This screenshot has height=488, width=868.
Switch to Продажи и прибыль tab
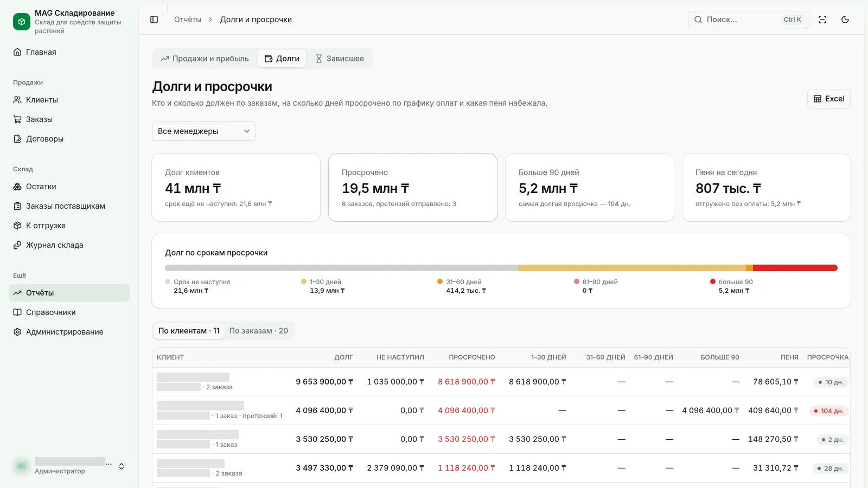pos(205,59)
